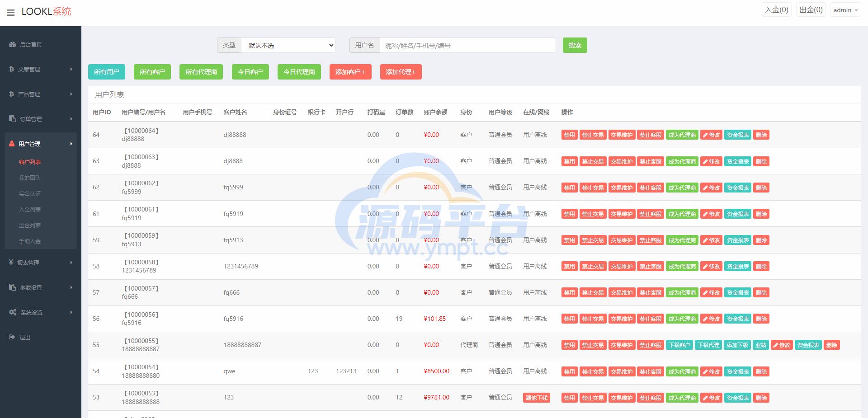Show 今日客户 filter button

250,72
